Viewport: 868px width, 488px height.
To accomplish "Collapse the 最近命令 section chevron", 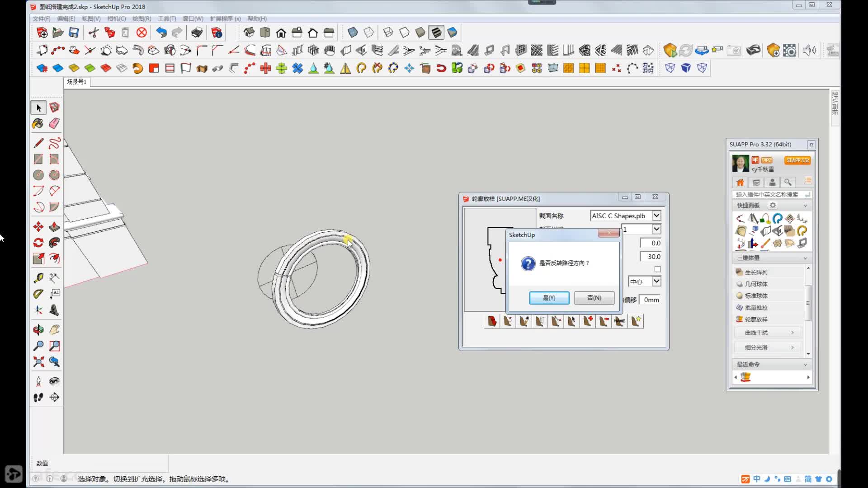I will point(805,365).
